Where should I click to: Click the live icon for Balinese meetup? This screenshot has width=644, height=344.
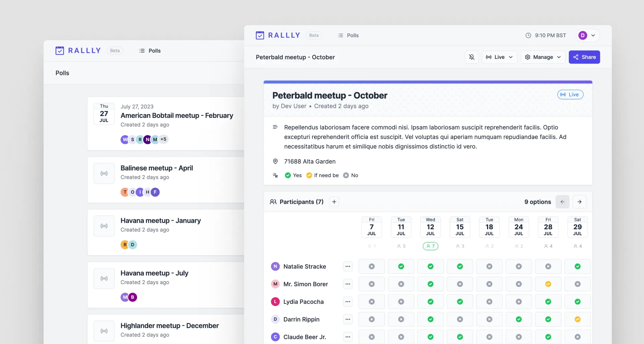(x=104, y=173)
